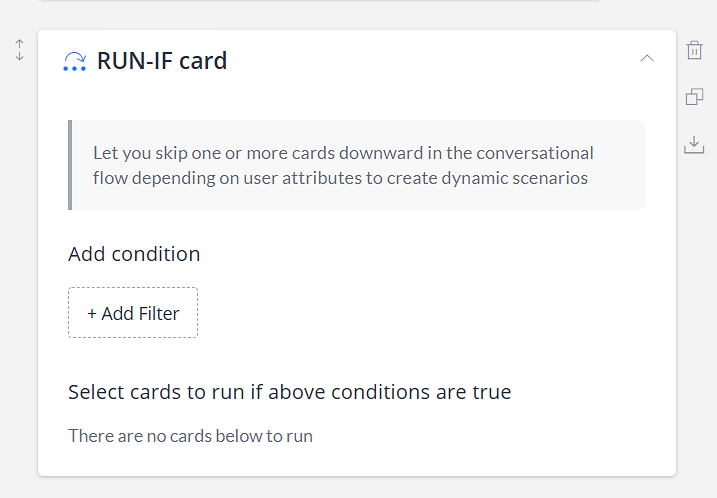Image resolution: width=717 pixels, height=498 pixels.
Task: Click the downward arrow of reorder handle
Action: 19,55
